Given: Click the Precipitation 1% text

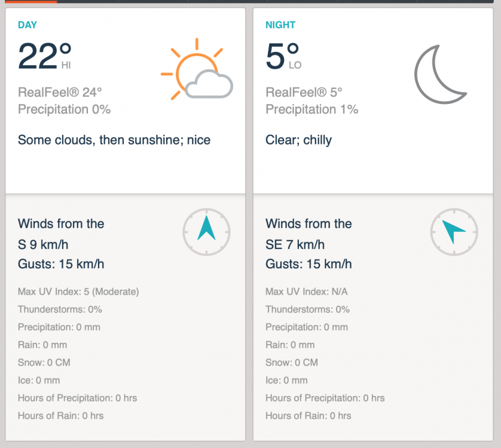Looking at the screenshot, I should click(311, 109).
